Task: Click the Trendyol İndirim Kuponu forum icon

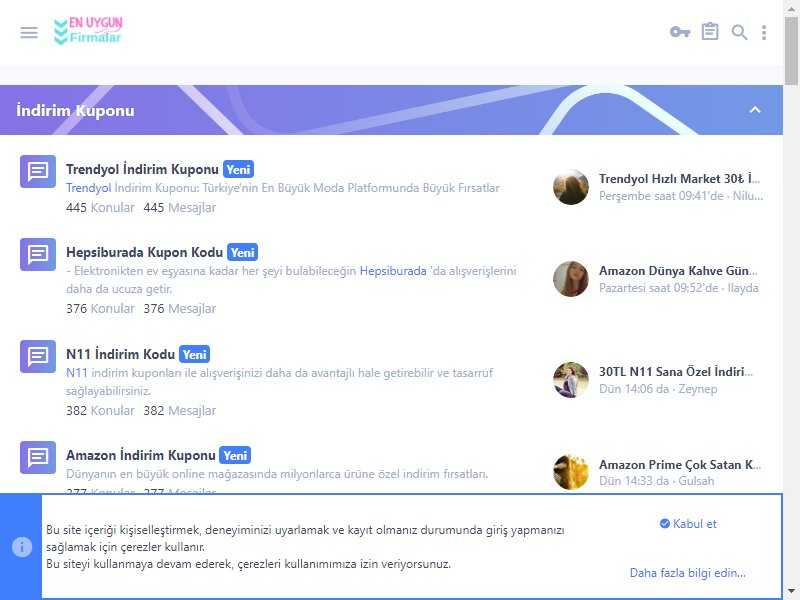Action: (x=38, y=171)
